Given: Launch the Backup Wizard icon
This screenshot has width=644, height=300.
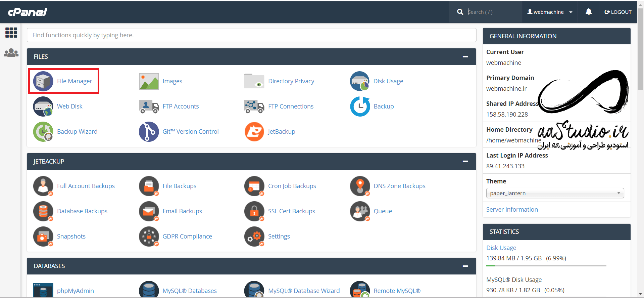Looking at the screenshot, I should (43, 132).
